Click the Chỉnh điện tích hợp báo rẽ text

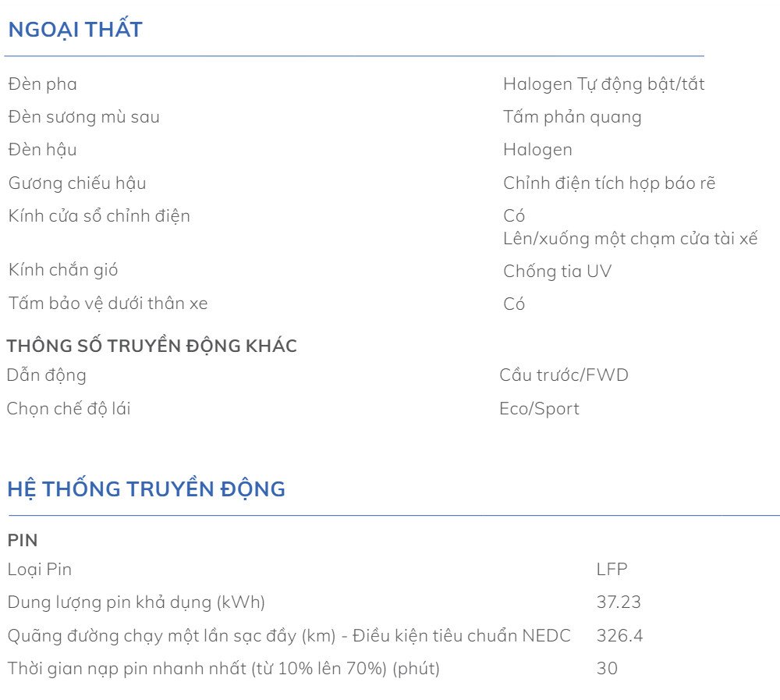[609, 183]
